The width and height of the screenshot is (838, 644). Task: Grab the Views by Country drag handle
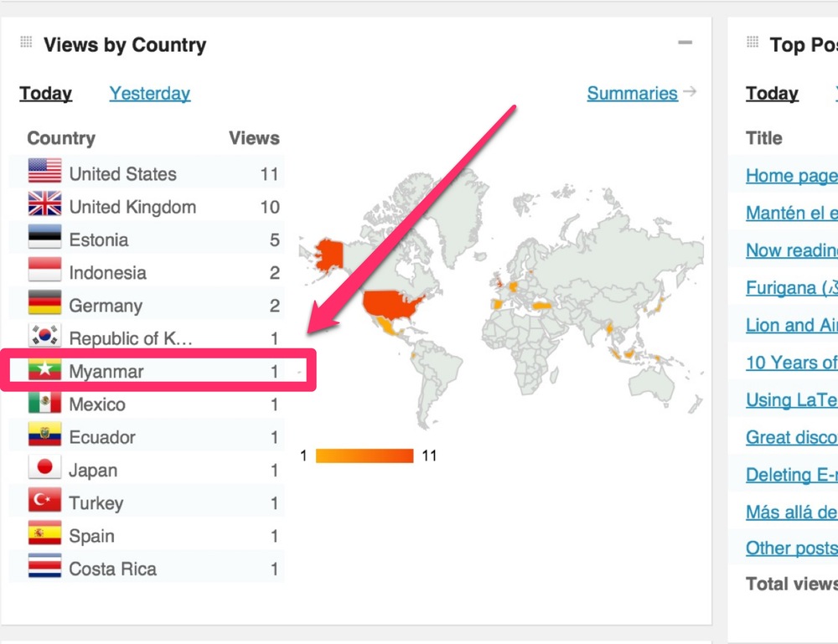pyautogui.click(x=26, y=43)
